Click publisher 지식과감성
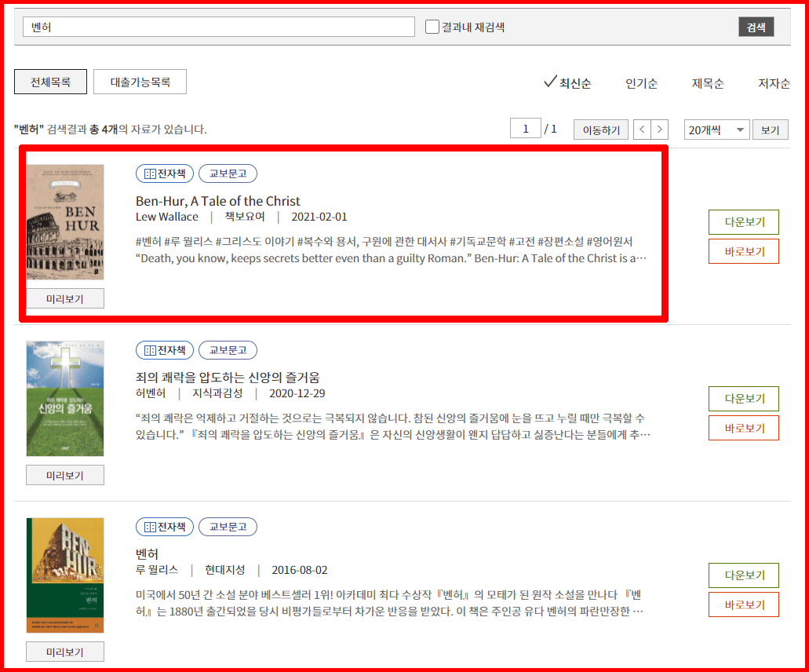The width and height of the screenshot is (809, 672). coord(217,393)
